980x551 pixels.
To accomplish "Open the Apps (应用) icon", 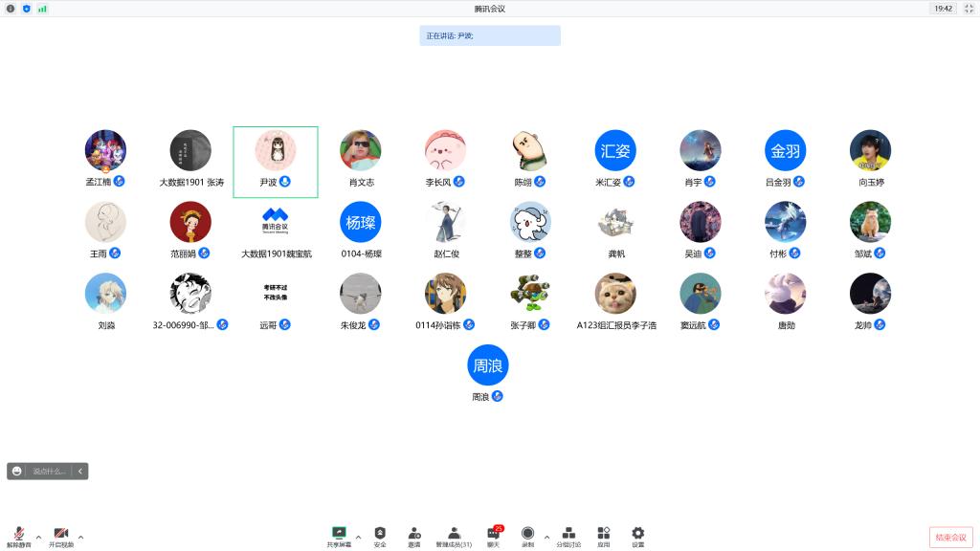I will 603,535.
